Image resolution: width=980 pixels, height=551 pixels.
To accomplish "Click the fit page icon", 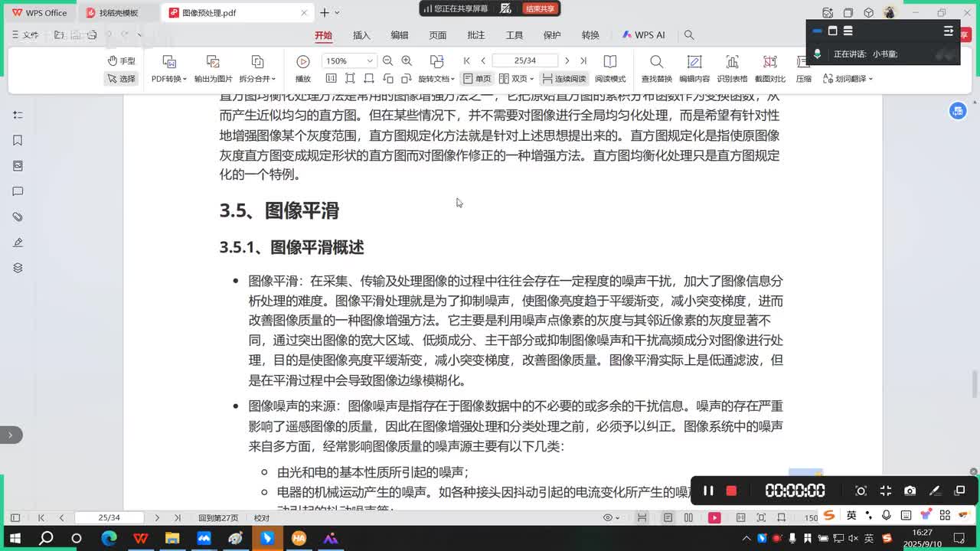I will point(350,79).
